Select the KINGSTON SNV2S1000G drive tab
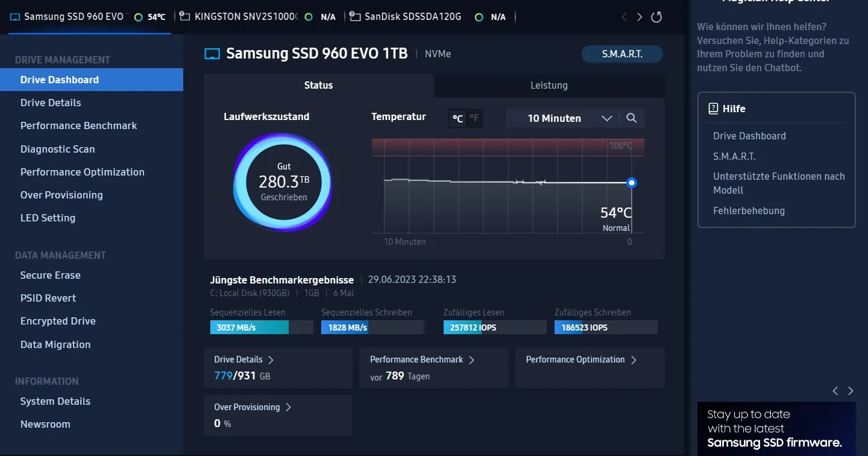The height and width of the screenshot is (456, 868). 257,17
